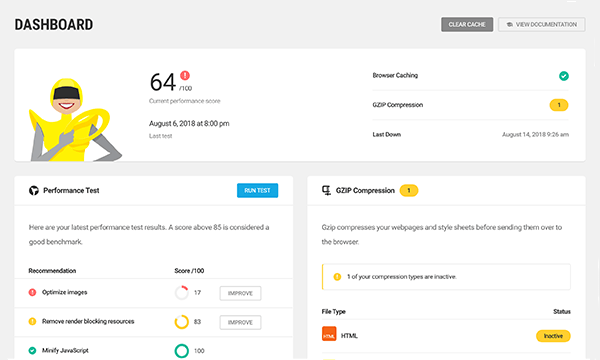This screenshot has width=600, height=360.
Task: Click the August 14, 2018 9:26 am timestamp
Action: 535,134
